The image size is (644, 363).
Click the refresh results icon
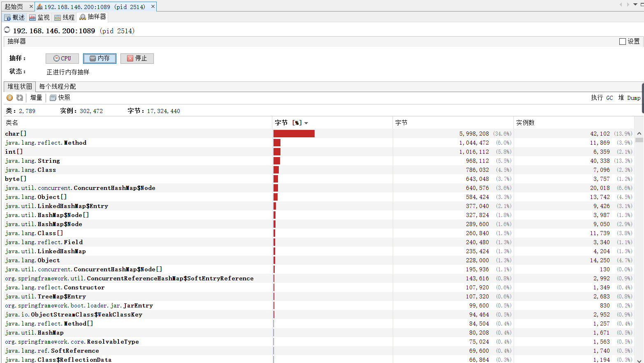20,98
